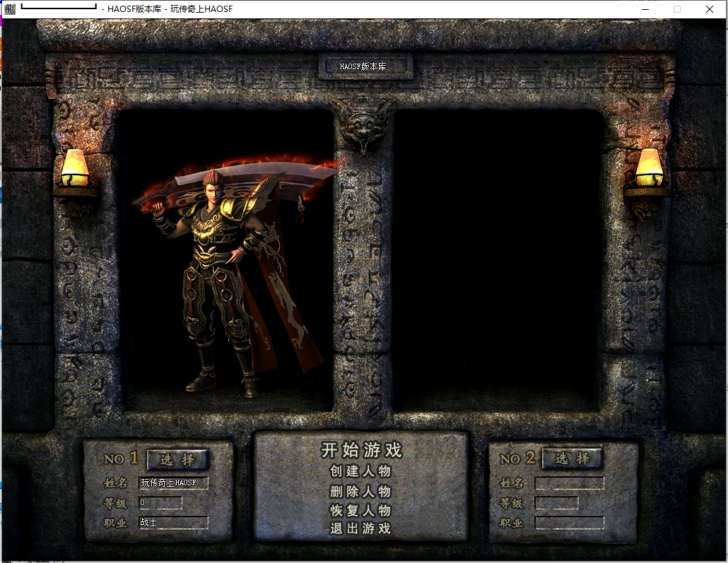This screenshot has width=728, height=563.
Task: Click the 姓名 field showing 玩传奇上HAOSF
Action: click(173, 483)
